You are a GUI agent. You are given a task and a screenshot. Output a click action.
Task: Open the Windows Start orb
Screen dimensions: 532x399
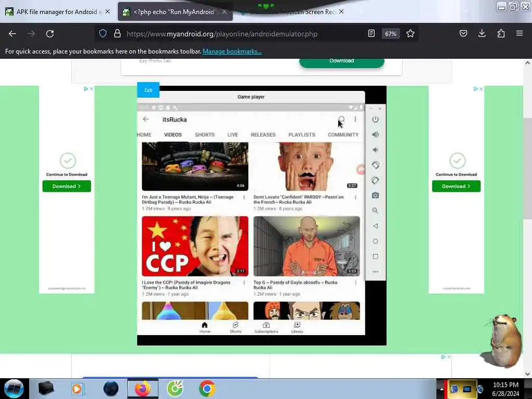coord(14,389)
